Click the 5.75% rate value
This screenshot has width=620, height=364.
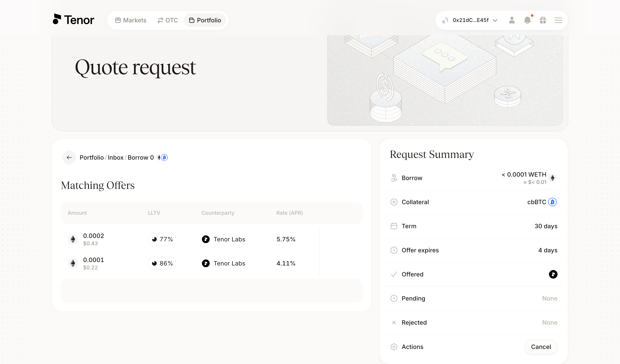pyautogui.click(x=286, y=239)
